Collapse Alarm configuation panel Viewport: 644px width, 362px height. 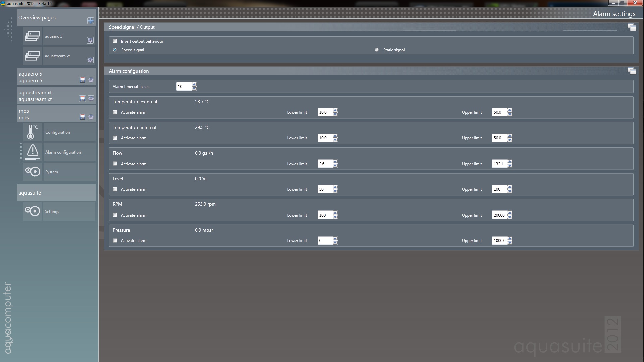pos(632,71)
